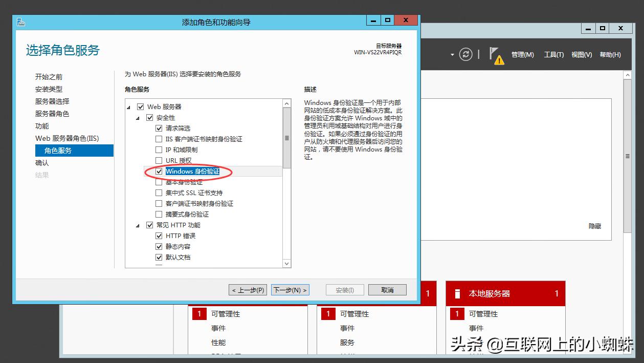Enable IP 和域限制

[159, 150]
